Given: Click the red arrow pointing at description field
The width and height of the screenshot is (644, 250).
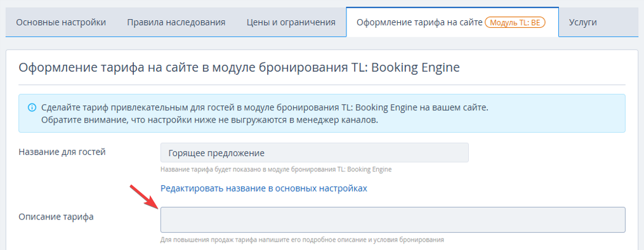Looking at the screenshot, I should [143, 197].
